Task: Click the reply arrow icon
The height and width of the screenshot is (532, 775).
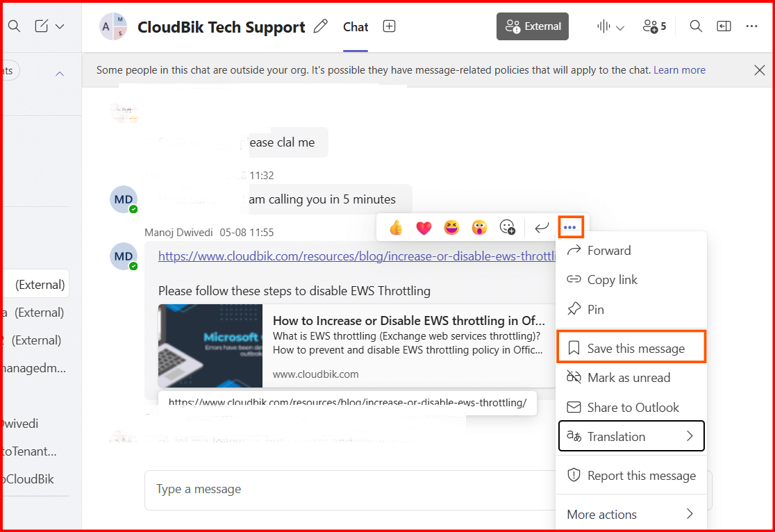Action: click(542, 227)
